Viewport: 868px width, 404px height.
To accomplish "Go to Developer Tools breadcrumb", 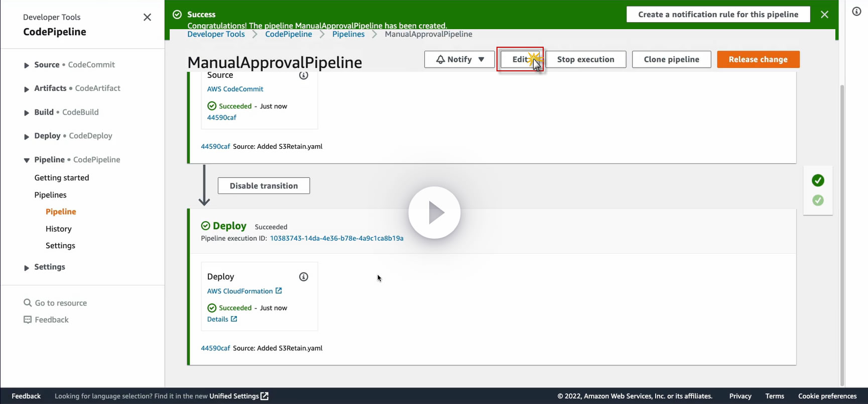I will click(x=216, y=34).
